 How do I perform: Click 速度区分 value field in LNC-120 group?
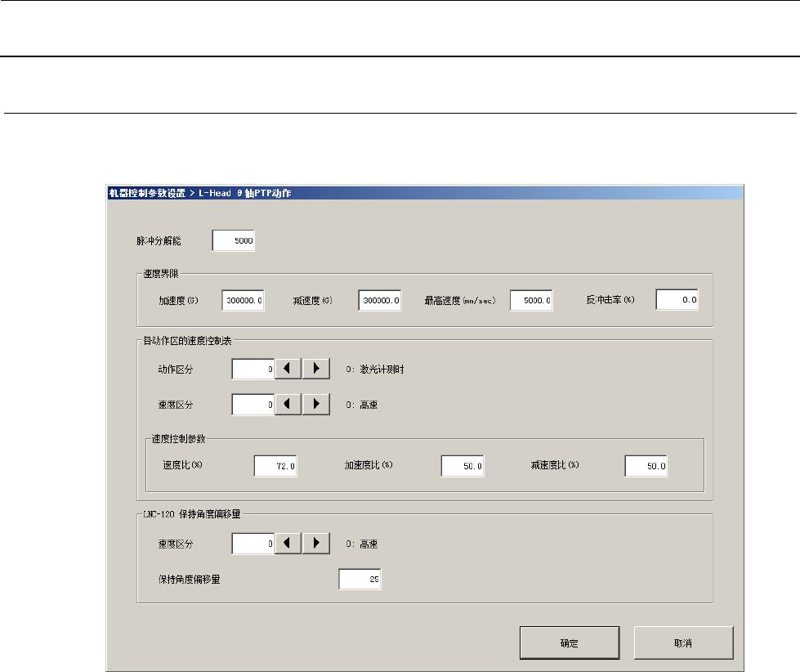(253, 544)
